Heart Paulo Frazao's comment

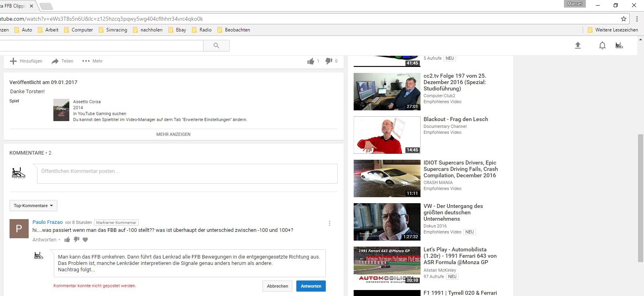[x=85, y=240]
